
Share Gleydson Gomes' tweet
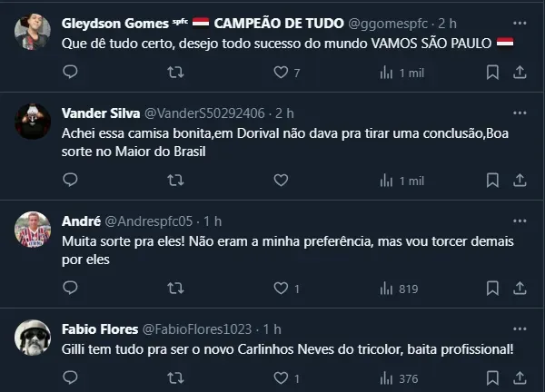point(519,72)
